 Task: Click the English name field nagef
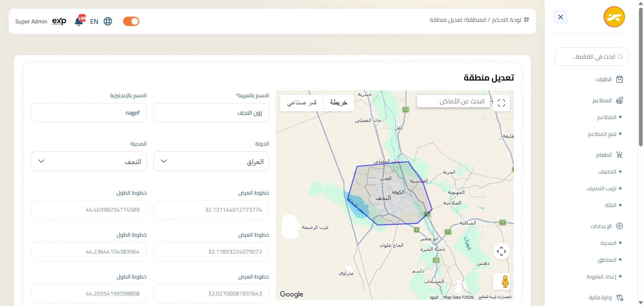coord(89,113)
